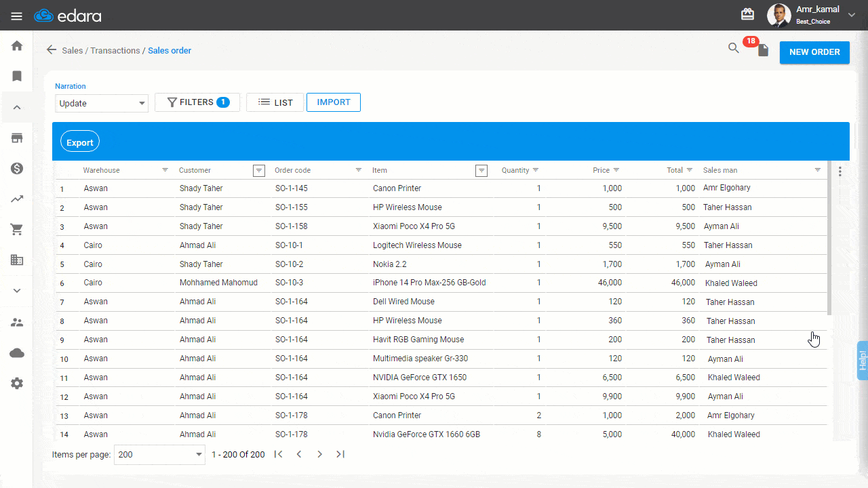Click the NEW ORDER button
The image size is (868, 488).
point(814,52)
